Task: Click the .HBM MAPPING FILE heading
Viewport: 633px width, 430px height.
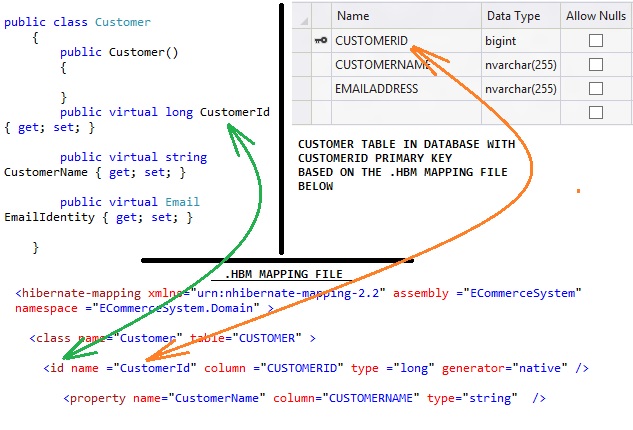Action: [x=283, y=274]
